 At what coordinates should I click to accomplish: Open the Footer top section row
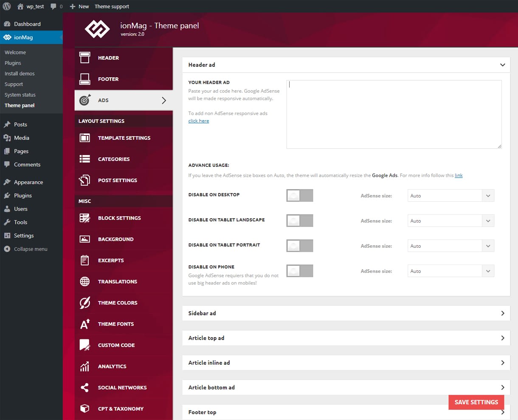(x=346, y=412)
